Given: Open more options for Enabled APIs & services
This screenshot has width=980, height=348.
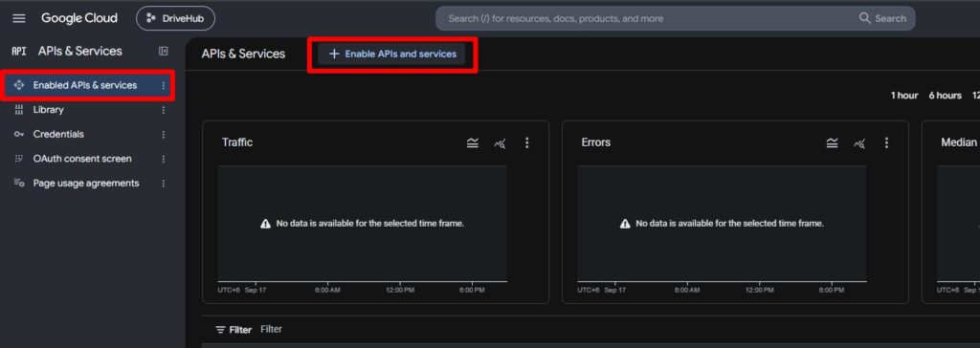Looking at the screenshot, I should (x=163, y=85).
